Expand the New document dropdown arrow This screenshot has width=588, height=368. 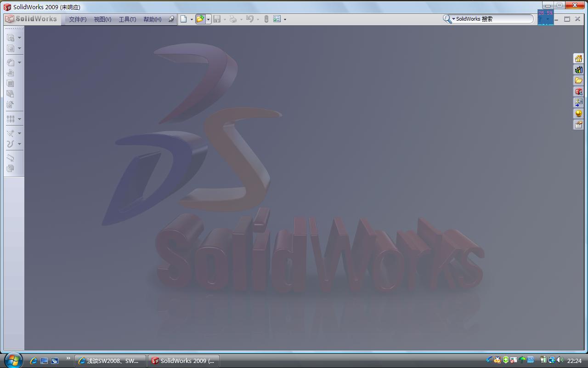point(192,19)
